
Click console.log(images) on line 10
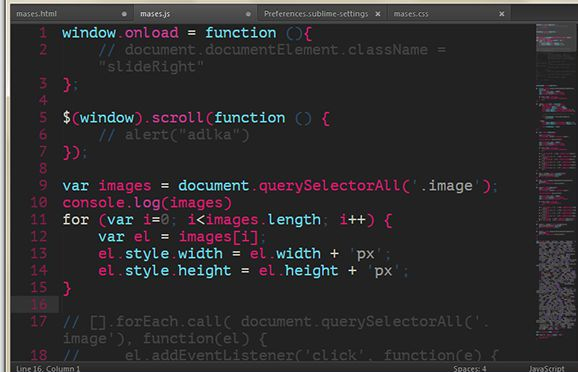(x=147, y=203)
